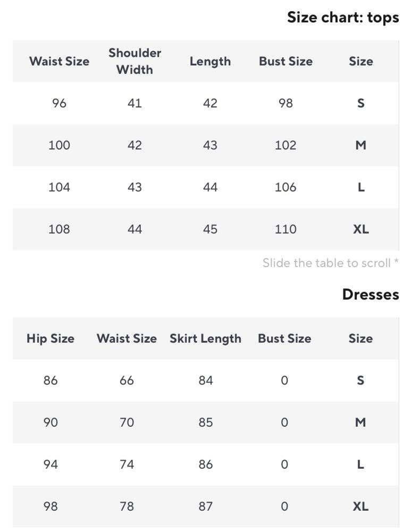The width and height of the screenshot is (412, 532).
Task: Click Waist Size header in dresses table
Action: [x=127, y=338]
